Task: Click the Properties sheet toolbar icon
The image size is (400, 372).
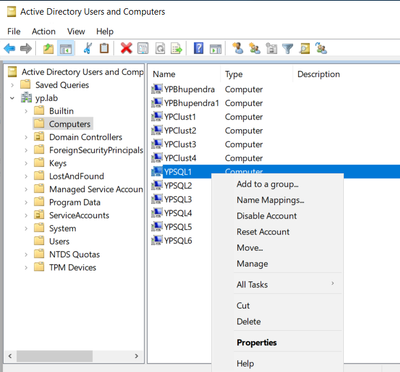Action: click(143, 49)
